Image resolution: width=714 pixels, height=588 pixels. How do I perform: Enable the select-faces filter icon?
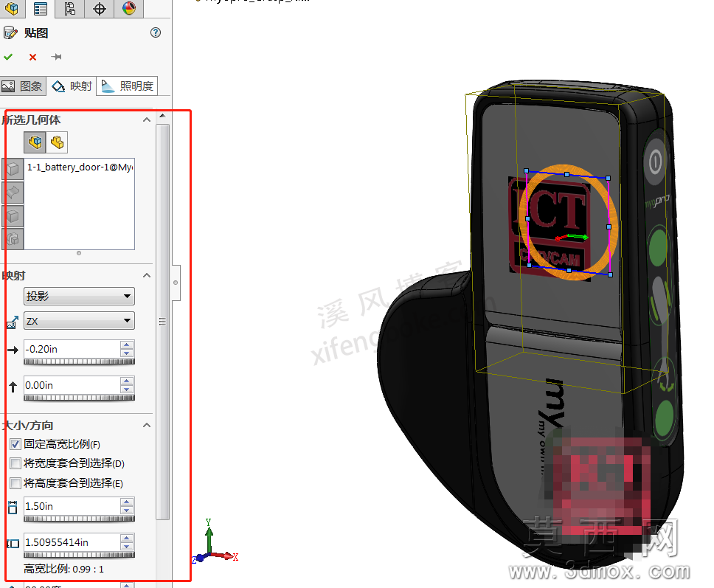pyautogui.click(x=13, y=169)
